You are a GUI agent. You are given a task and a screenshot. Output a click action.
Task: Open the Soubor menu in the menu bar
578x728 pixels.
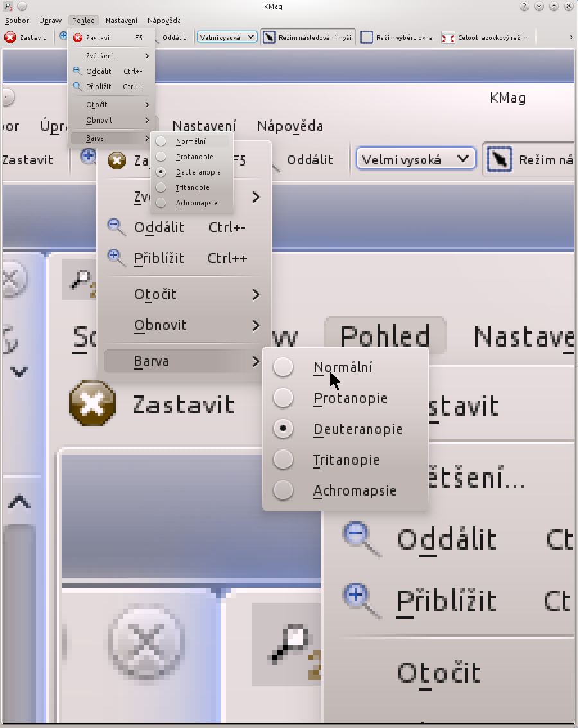point(17,21)
